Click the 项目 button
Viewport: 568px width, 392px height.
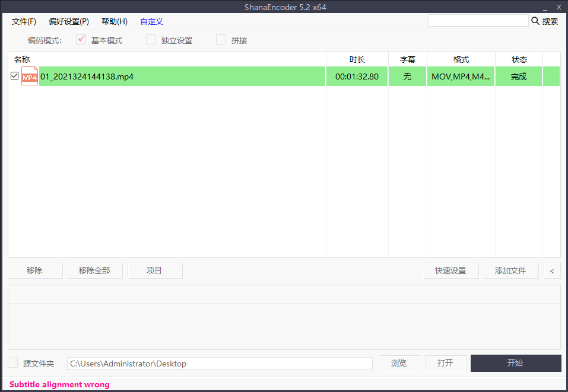[x=155, y=271]
